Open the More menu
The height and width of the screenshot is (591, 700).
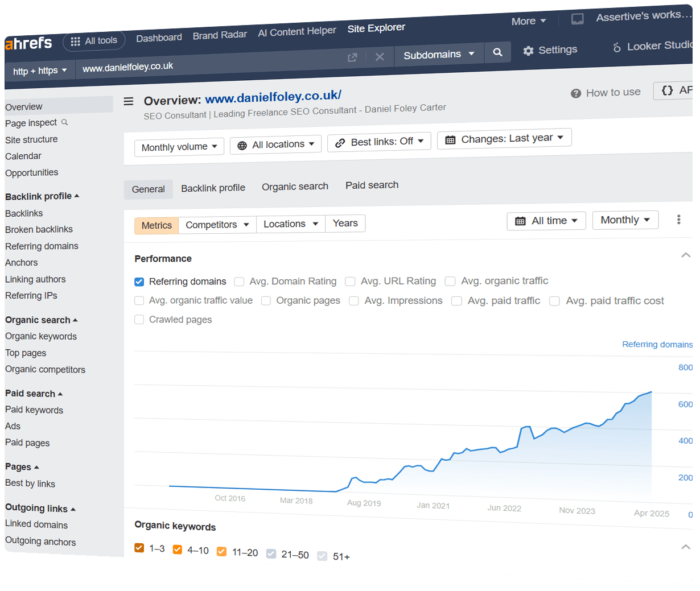[528, 21]
